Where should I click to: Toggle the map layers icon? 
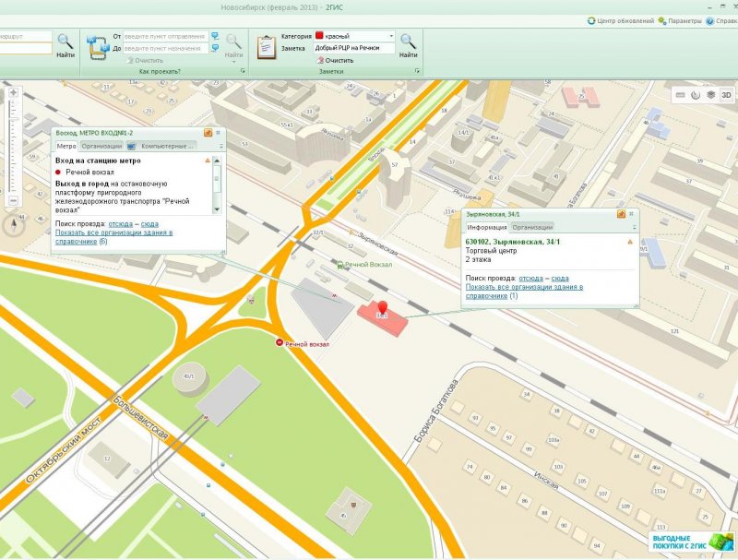click(710, 95)
